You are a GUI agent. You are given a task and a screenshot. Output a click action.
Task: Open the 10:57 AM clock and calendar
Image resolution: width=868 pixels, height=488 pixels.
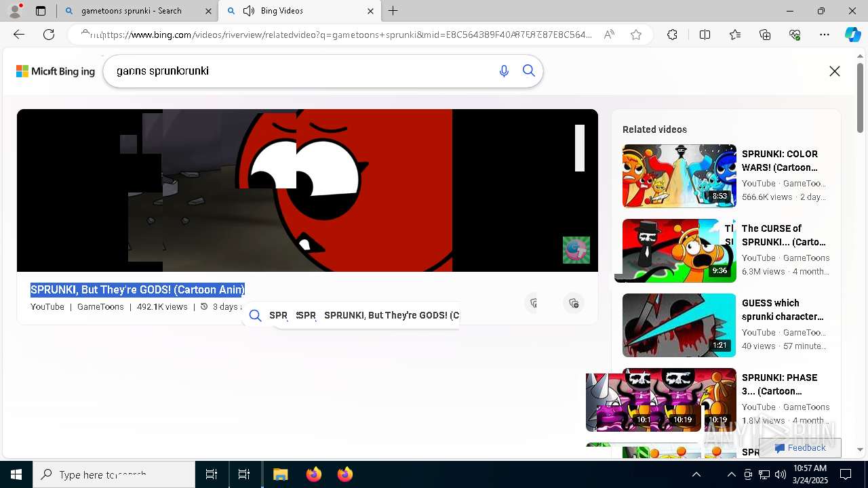pos(810,474)
